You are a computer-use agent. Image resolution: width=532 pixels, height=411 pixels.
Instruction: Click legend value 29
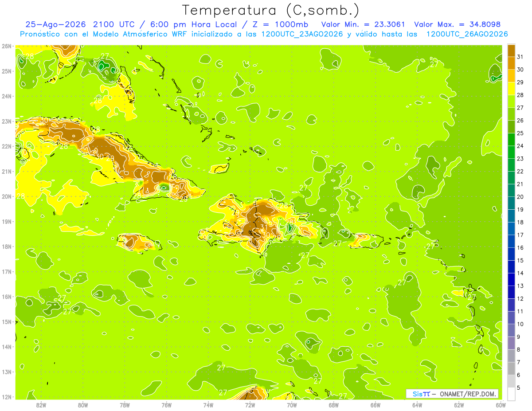520,82
